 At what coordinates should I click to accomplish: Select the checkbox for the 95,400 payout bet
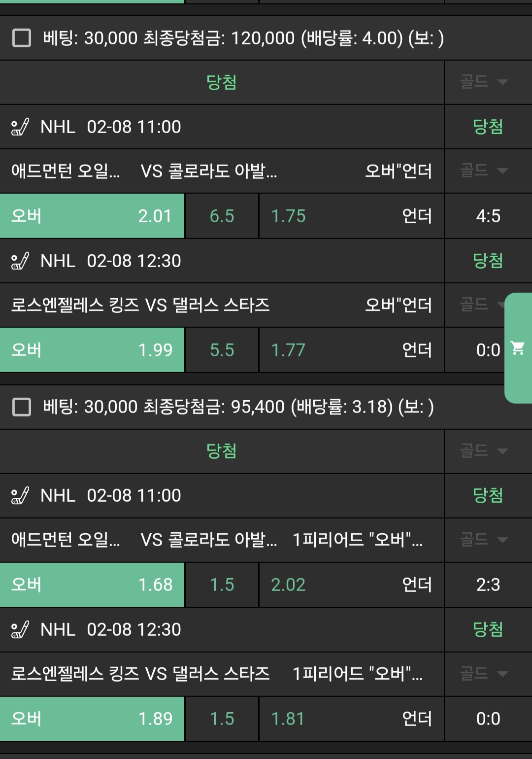click(22, 407)
